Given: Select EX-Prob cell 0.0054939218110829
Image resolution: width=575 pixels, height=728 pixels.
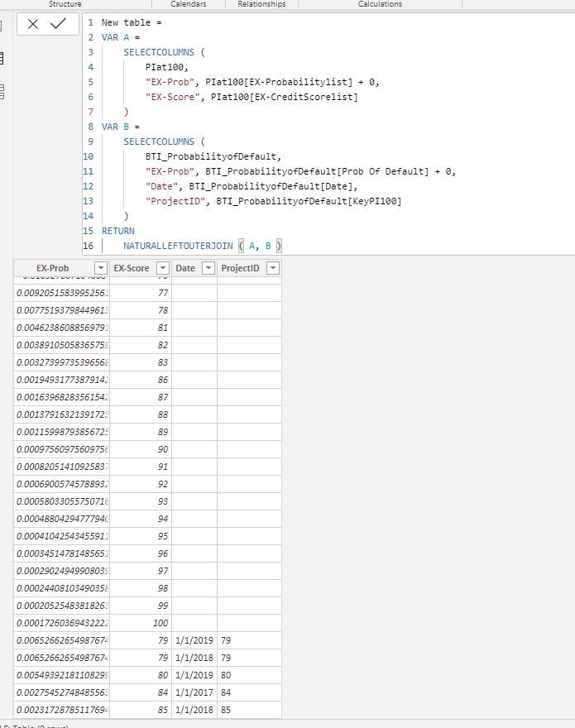Looking at the screenshot, I should click(x=62, y=675).
